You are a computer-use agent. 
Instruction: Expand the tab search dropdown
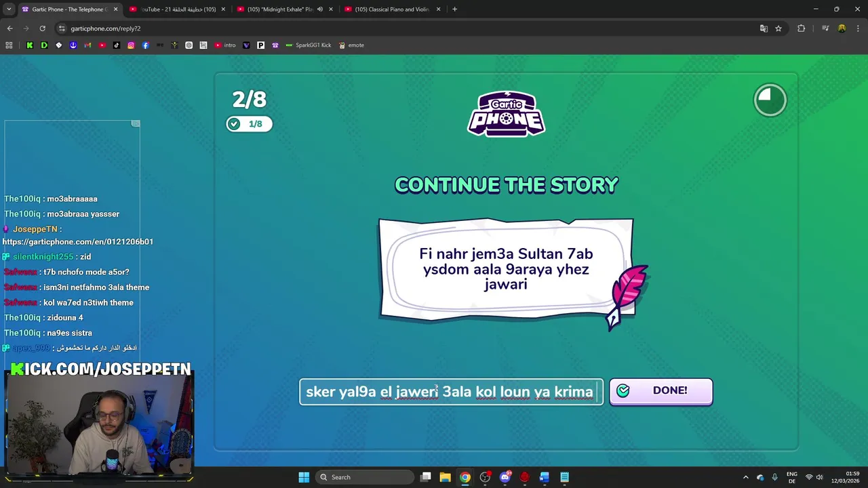[x=9, y=9]
